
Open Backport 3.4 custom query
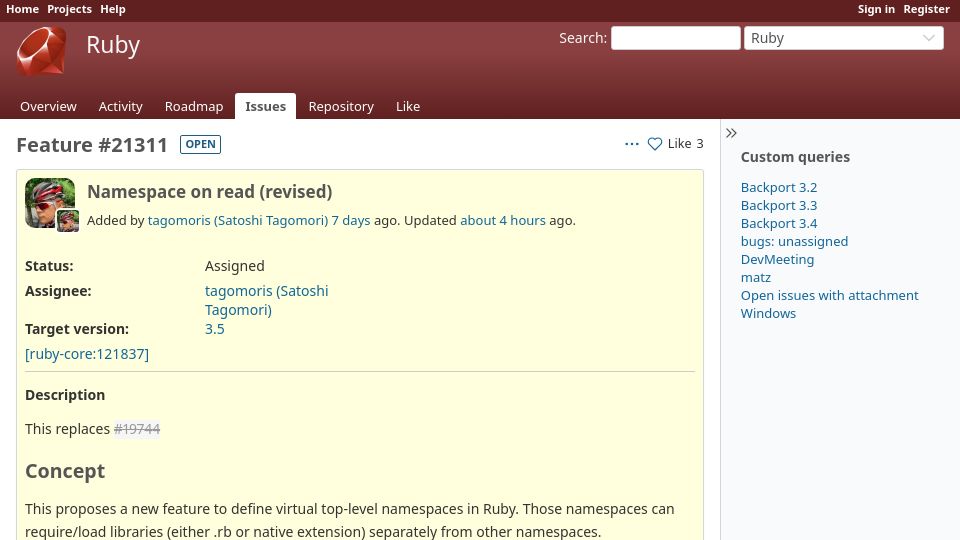(779, 223)
